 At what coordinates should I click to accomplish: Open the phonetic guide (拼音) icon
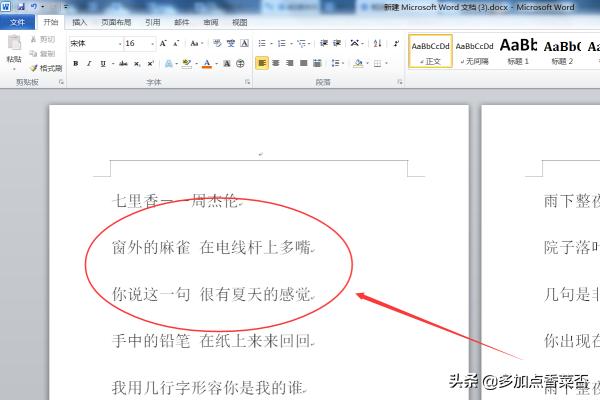pyautogui.click(x=231, y=43)
